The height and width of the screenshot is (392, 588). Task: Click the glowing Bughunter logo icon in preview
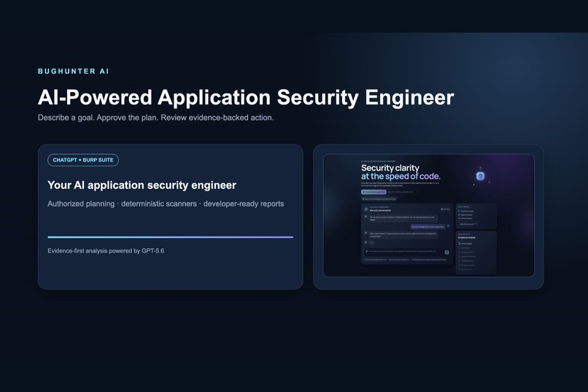[x=480, y=176]
